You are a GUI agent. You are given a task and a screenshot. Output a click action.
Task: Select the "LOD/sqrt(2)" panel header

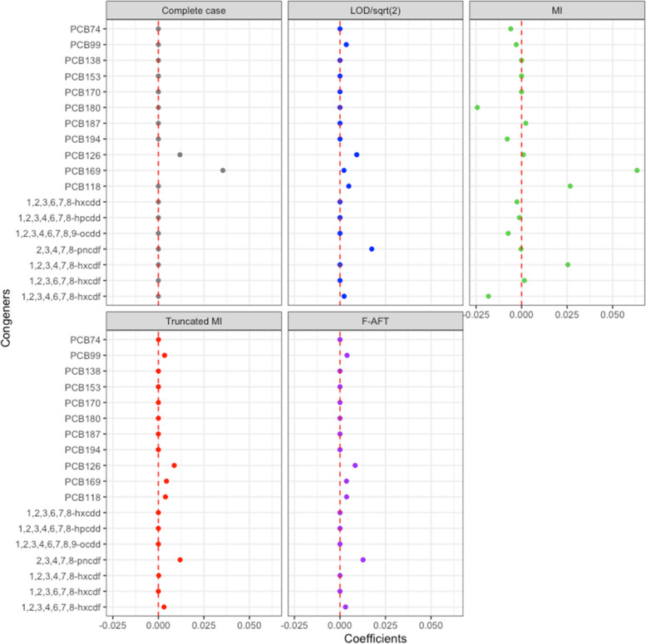tap(376, 12)
